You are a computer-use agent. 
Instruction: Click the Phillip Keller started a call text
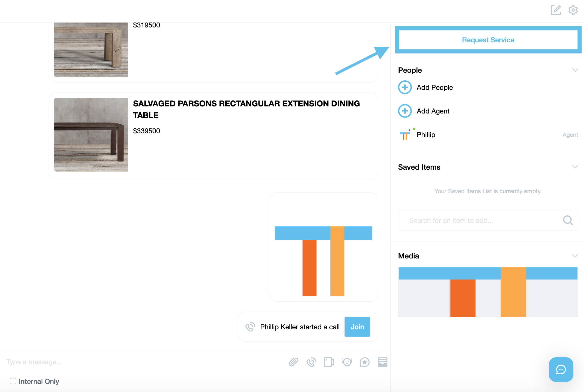300,327
